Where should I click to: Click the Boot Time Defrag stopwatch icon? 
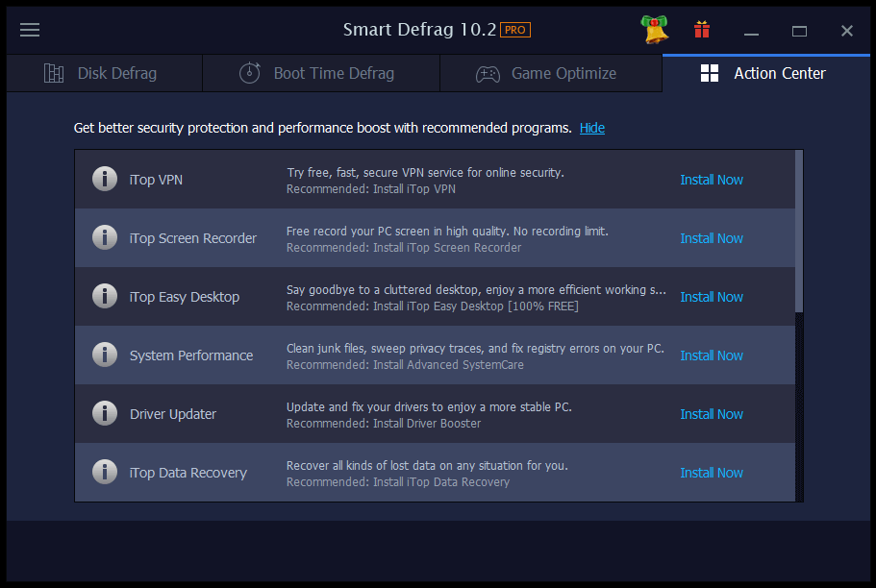click(250, 73)
